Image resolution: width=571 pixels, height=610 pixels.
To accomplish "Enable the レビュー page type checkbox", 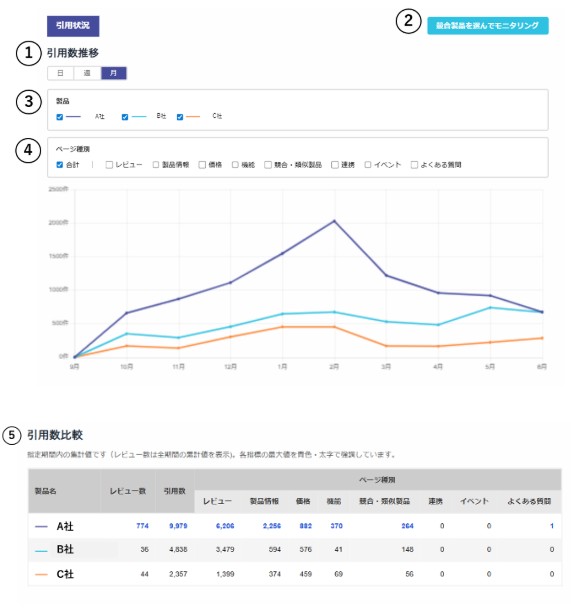I will click(109, 165).
